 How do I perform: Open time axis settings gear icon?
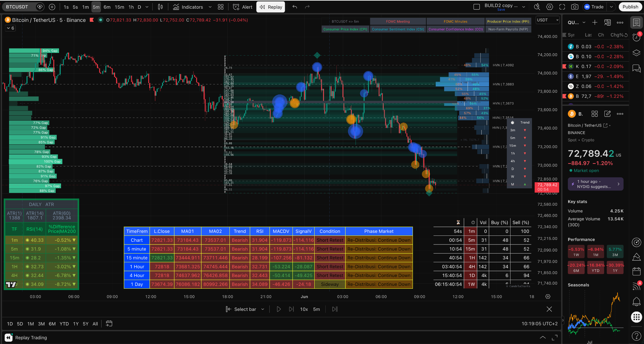coord(548,296)
